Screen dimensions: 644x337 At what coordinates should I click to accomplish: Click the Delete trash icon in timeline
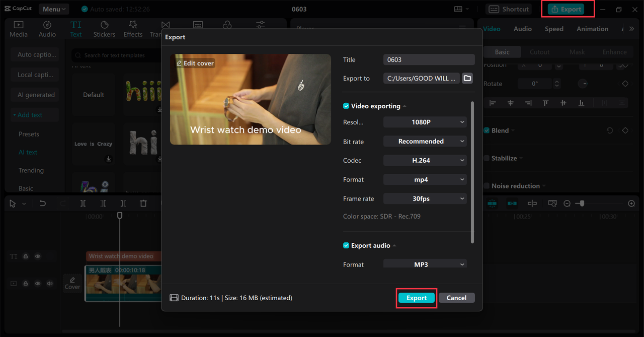pos(143,204)
